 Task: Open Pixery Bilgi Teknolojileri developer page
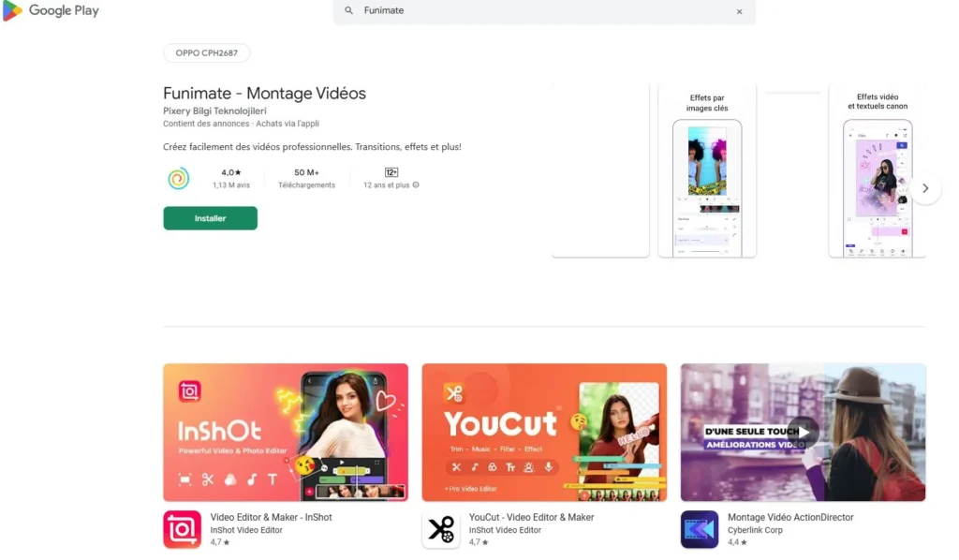(214, 111)
